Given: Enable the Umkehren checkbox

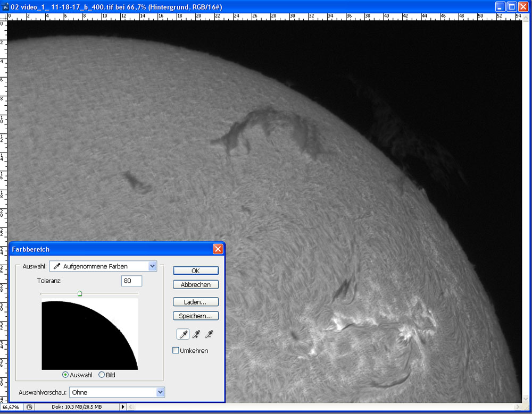Looking at the screenshot, I should pyautogui.click(x=176, y=350).
